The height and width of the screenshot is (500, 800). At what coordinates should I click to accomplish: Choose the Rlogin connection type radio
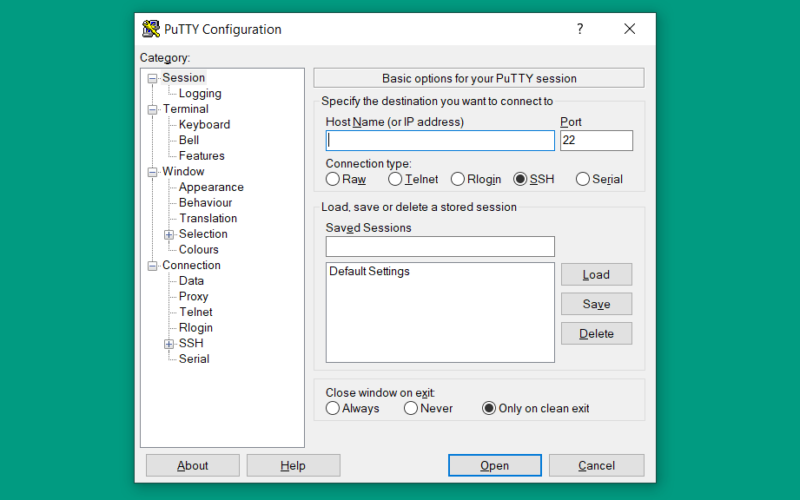point(458,179)
